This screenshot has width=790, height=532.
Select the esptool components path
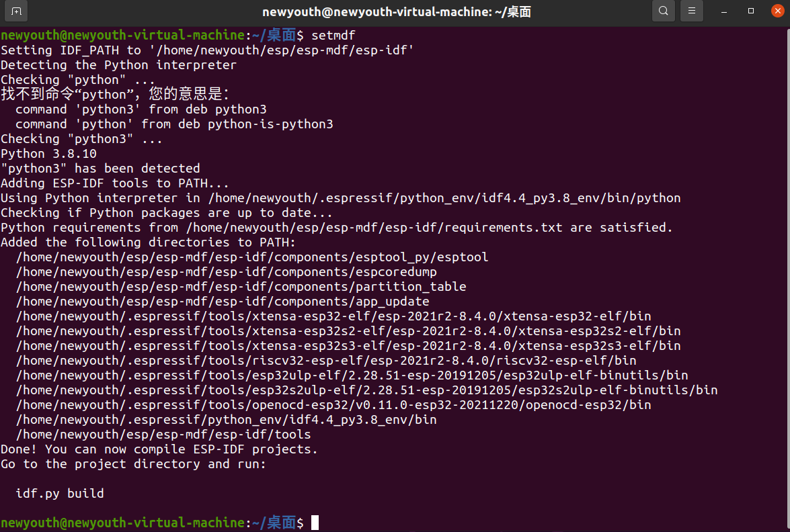[x=250, y=257]
